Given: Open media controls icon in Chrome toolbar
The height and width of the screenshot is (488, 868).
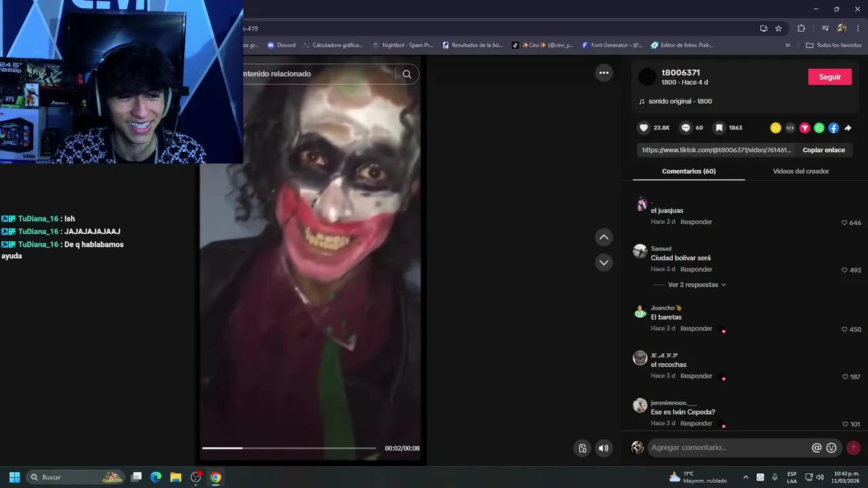Looking at the screenshot, I should coord(825,28).
